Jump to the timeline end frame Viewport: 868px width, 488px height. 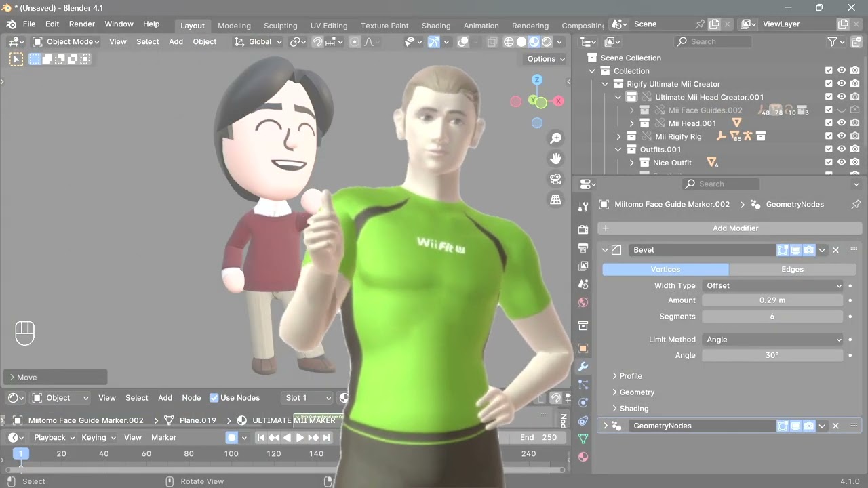327,438
